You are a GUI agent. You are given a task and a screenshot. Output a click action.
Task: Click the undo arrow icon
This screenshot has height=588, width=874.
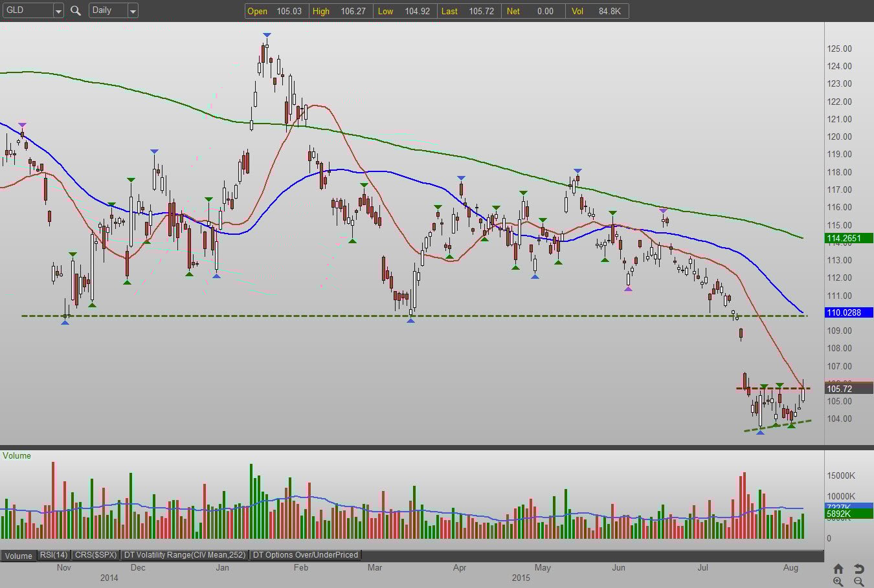(858, 569)
